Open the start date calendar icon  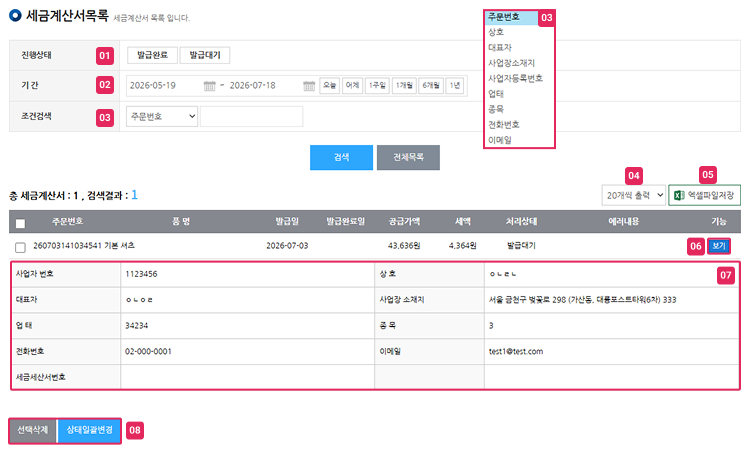click(x=210, y=86)
